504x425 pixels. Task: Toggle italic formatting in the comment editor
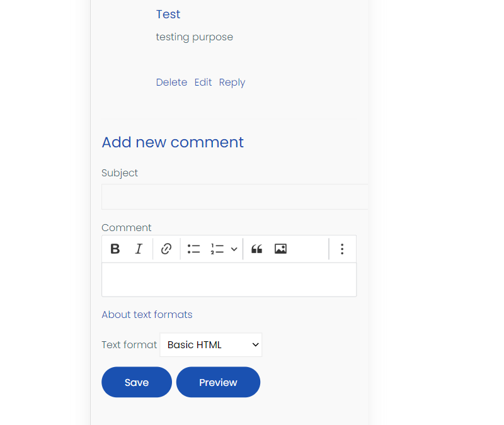pyautogui.click(x=139, y=249)
